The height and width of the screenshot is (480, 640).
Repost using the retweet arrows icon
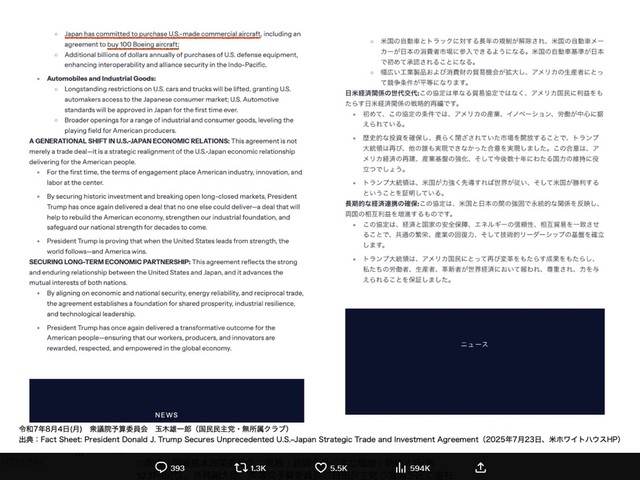[x=240, y=467]
